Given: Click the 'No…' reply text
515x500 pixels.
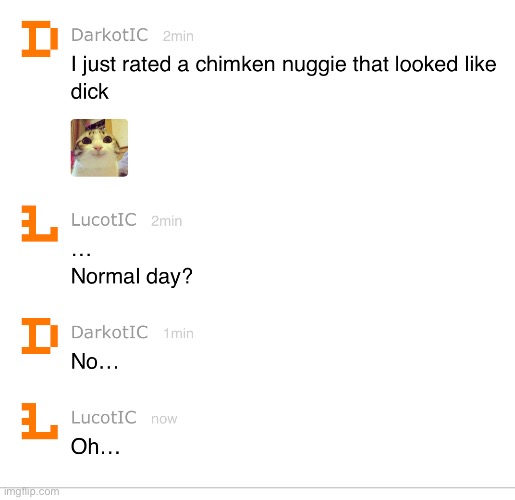Looking at the screenshot, I should (95, 361).
